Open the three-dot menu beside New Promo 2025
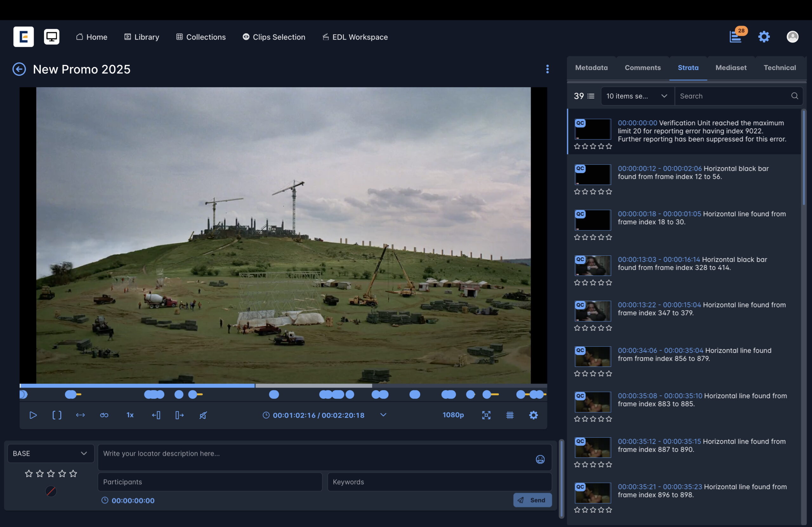Viewport: 812px width, 527px height. pos(547,69)
